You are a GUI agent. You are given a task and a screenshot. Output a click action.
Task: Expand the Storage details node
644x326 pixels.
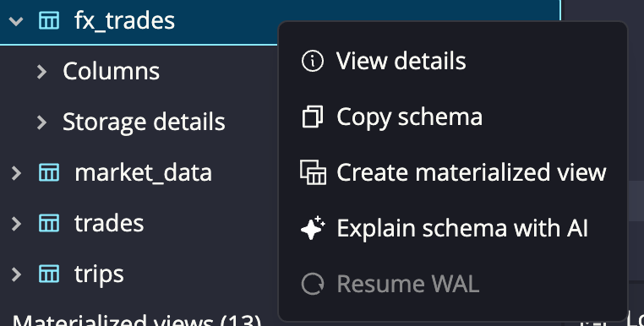tap(42, 122)
